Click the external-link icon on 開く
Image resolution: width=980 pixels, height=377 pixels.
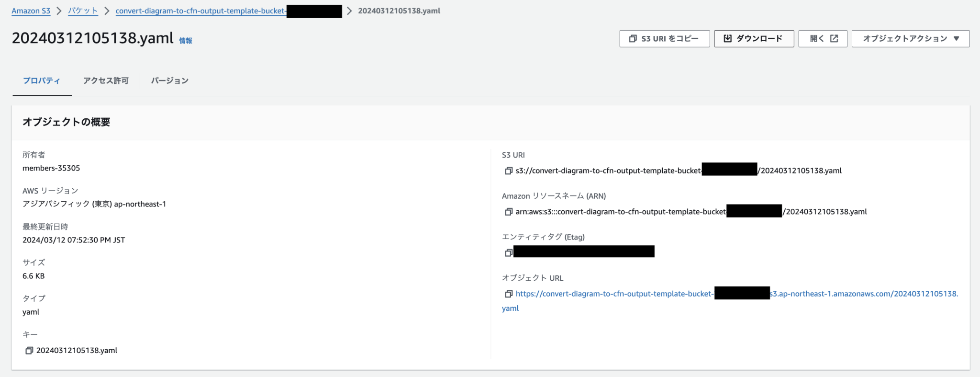[834, 39]
